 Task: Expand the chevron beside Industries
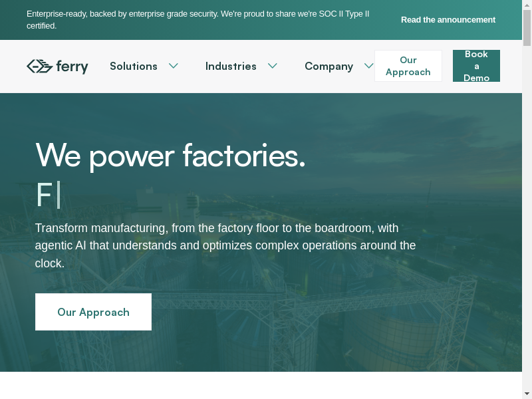coord(273,66)
